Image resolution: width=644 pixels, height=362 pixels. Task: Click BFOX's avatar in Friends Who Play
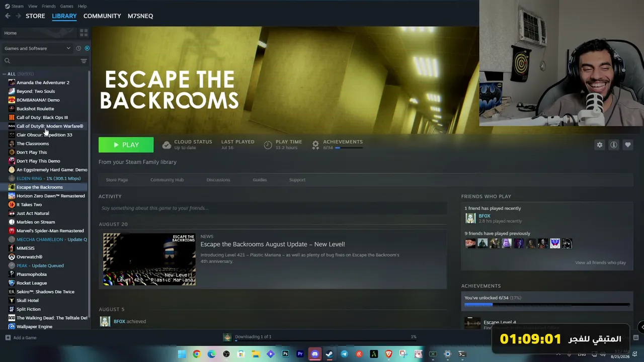click(x=470, y=218)
